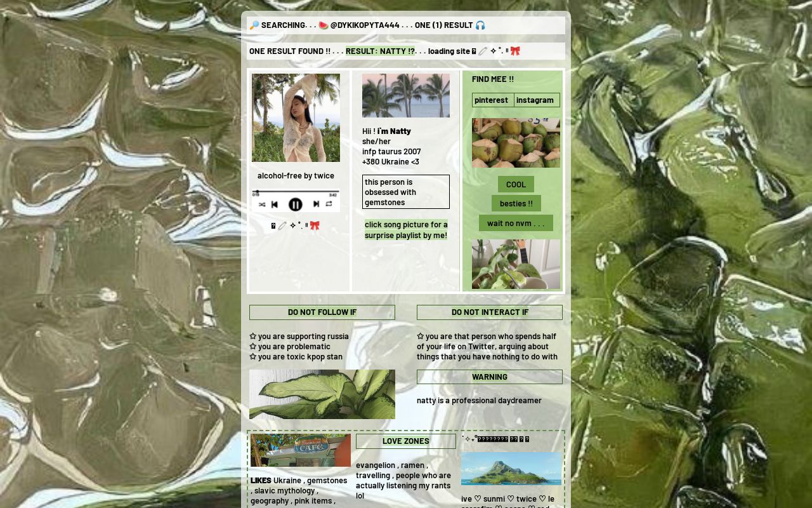Screen dimensions: 812x508
Task: Open the pinterest link
Action: 492,100
